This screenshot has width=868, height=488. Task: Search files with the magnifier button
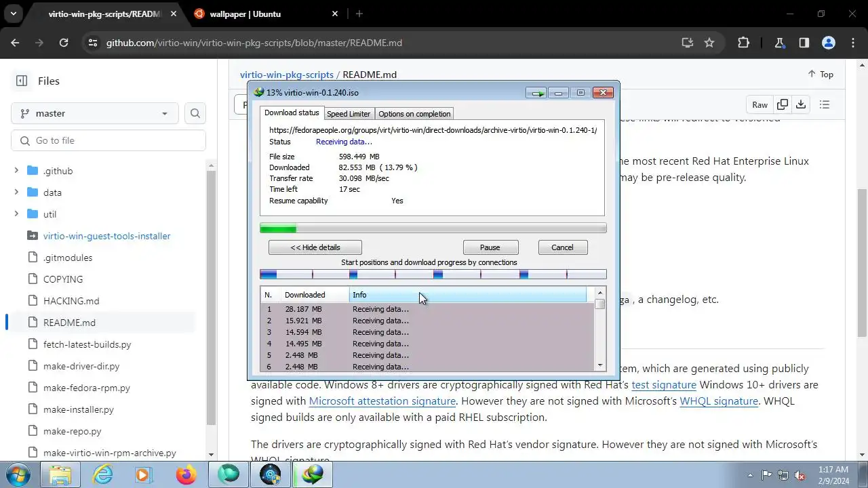click(x=195, y=113)
